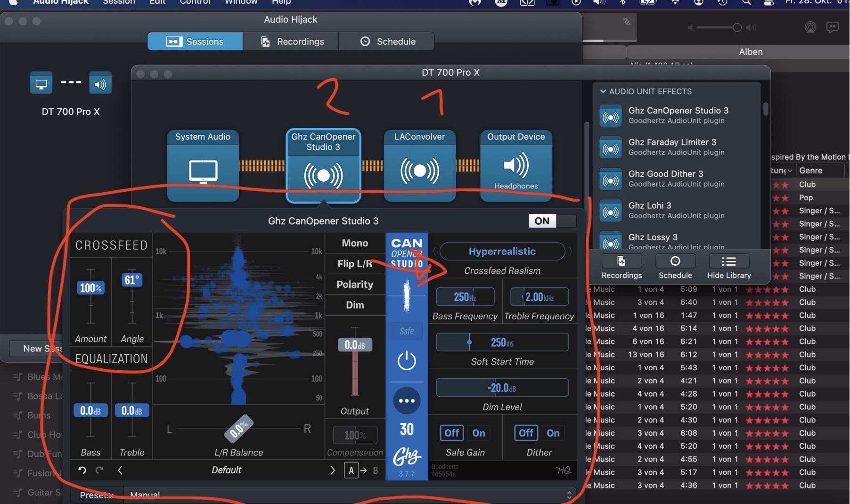Collapse the Audio Unit Effects section

pyautogui.click(x=603, y=91)
